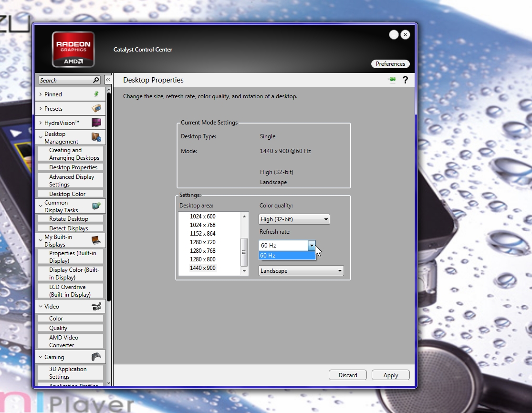
Task: Collapse sidebar with double-arrow button
Action: (108, 80)
